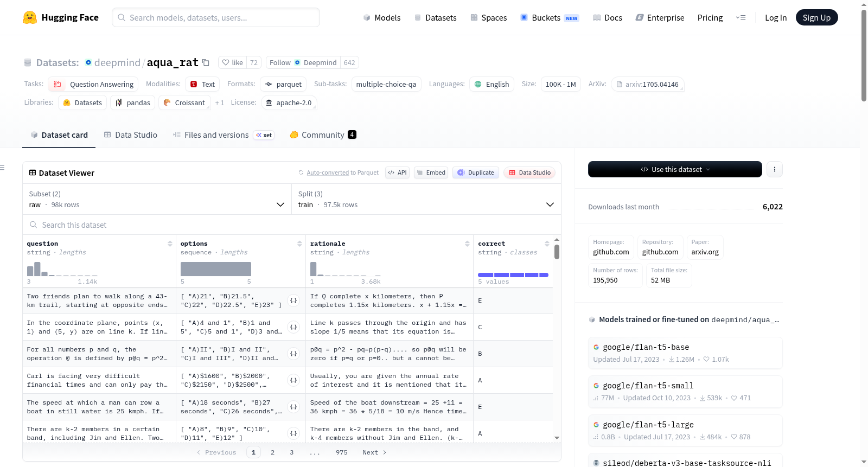The width and height of the screenshot is (868, 467).
Task: Sort by the rationale column
Action: pyautogui.click(x=467, y=244)
